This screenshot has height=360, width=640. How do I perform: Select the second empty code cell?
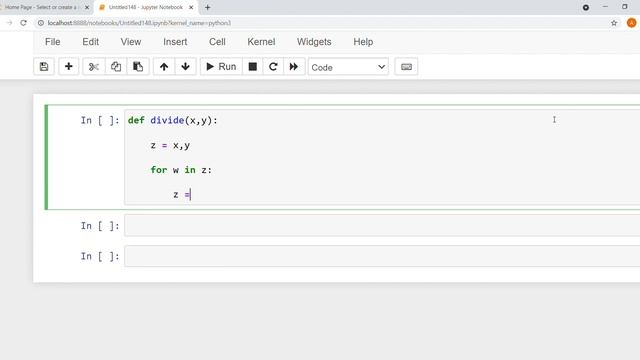tap(382, 225)
